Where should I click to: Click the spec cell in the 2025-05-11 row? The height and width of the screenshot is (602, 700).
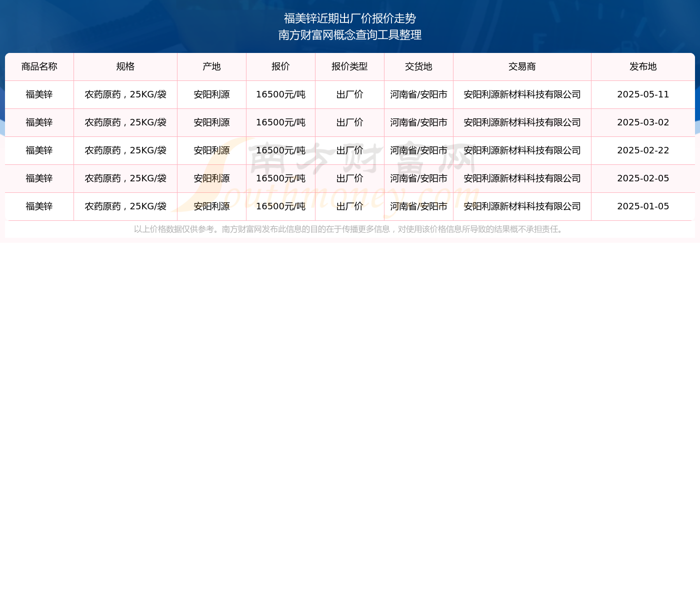pyautogui.click(x=125, y=95)
